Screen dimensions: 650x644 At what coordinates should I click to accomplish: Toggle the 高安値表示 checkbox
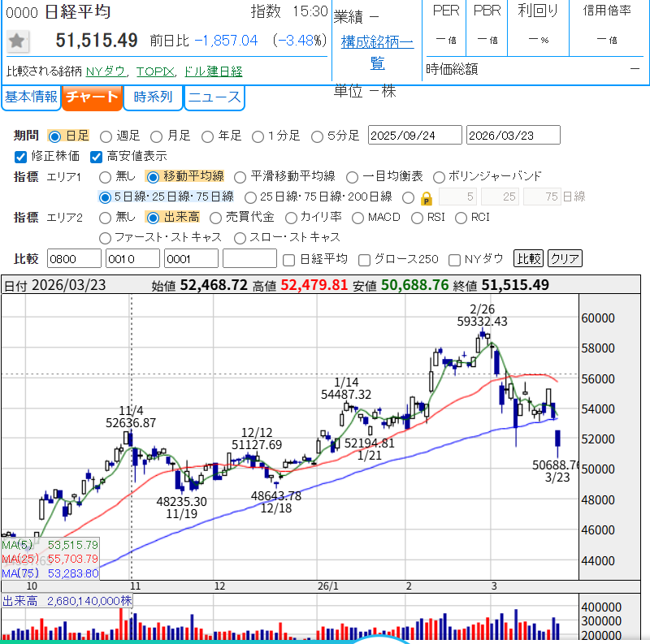[x=96, y=156]
